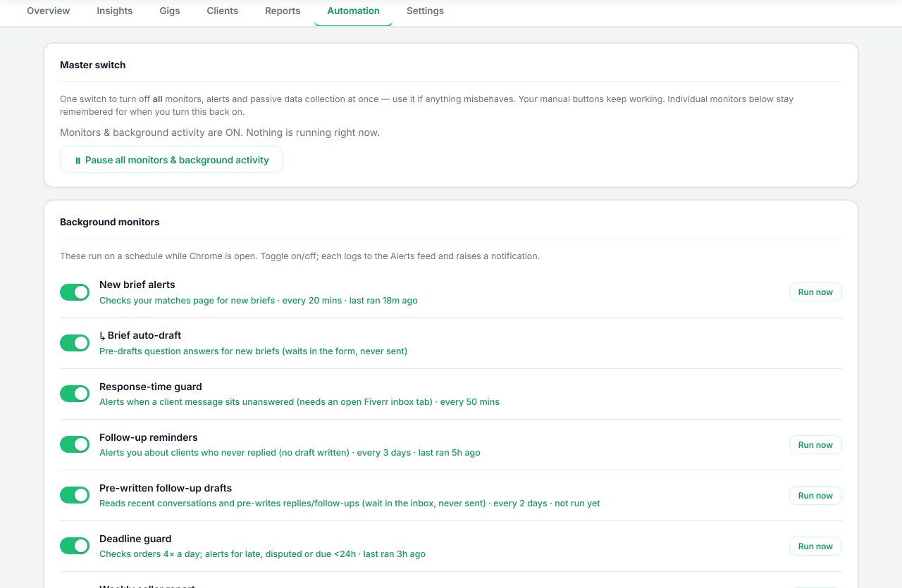Disable the New brief alerts toggle
The width and height of the screenshot is (902, 588).
point(75,292)
